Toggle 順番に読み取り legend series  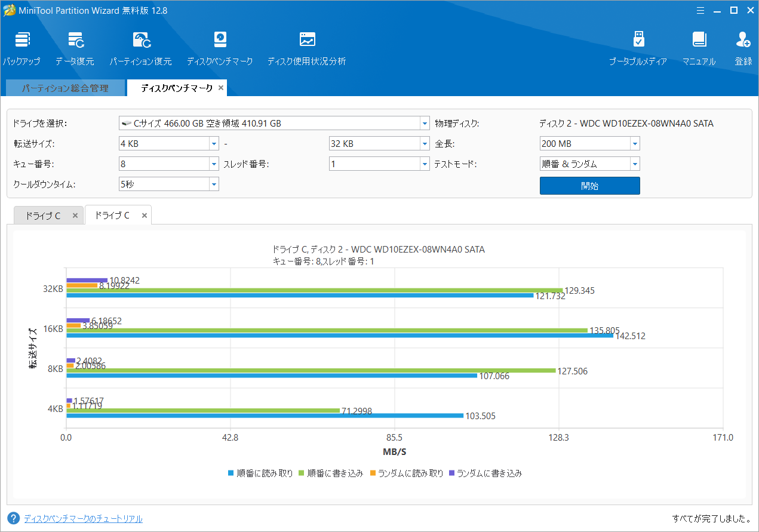pos(261,473)
